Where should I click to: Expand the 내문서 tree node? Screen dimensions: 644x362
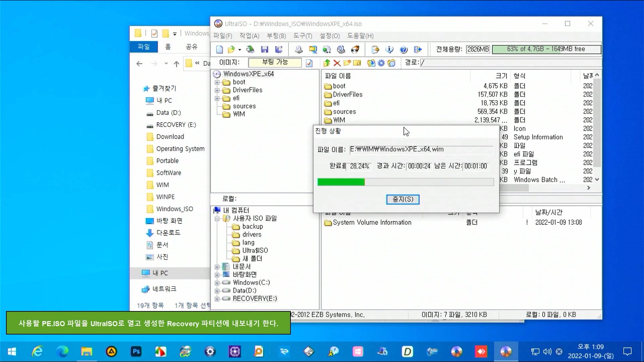click(x=217, y=267)
